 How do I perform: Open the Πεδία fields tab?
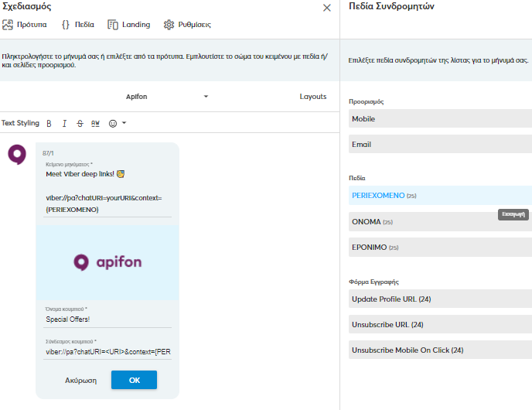coord(77,25)
